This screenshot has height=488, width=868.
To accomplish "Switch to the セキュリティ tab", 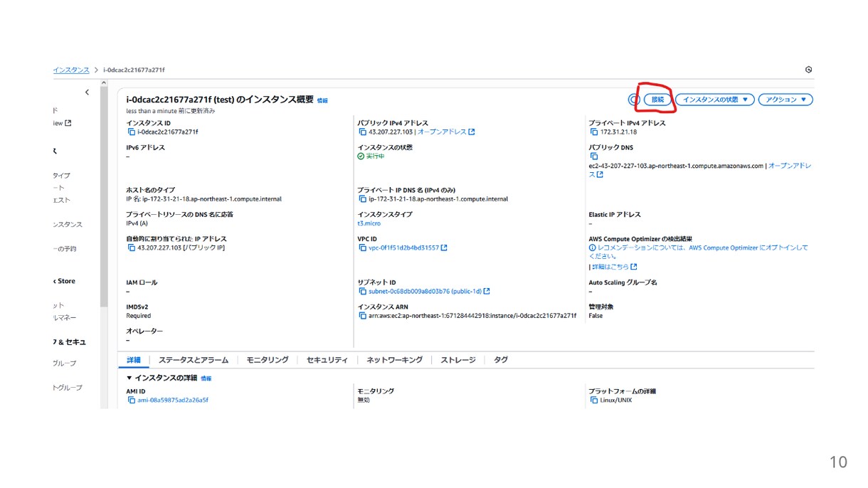I will (x=327, y=361).
